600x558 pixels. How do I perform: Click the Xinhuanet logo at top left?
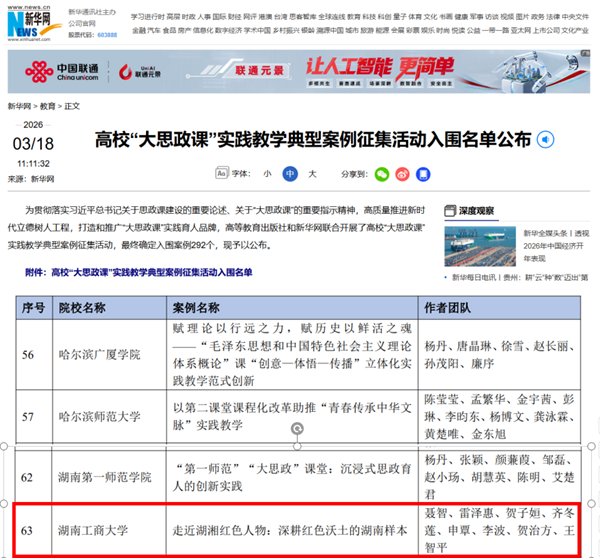click(32, 20)
